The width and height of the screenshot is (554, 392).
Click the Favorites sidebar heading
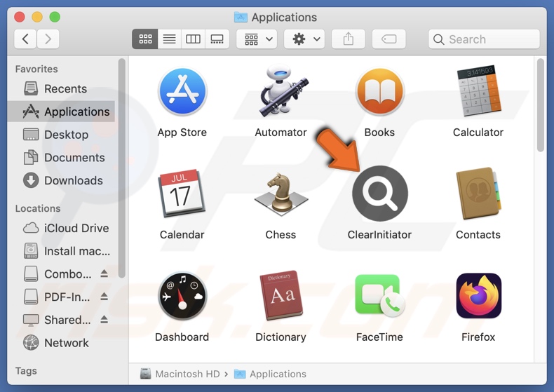36,69
